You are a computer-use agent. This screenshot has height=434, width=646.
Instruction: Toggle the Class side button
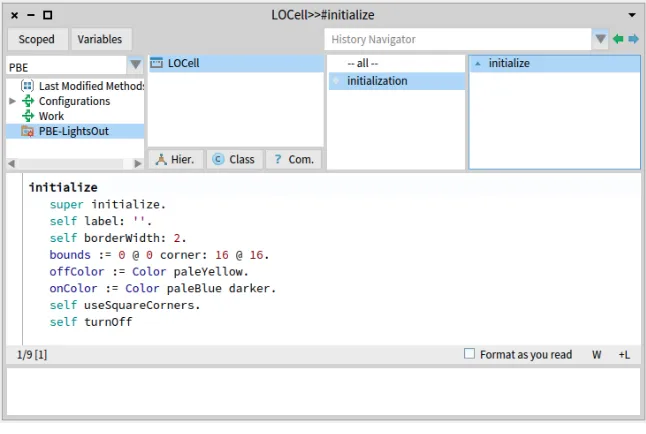[234, 160]
